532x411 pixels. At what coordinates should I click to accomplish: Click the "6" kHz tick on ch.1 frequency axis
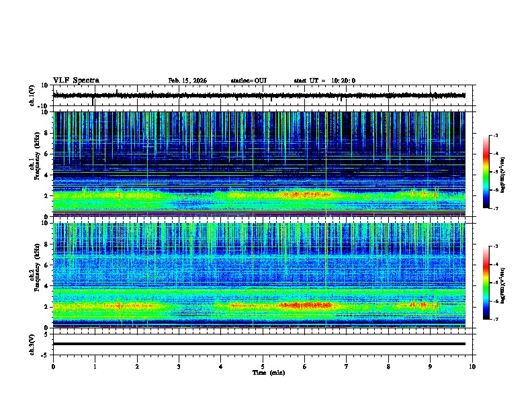click(x=46, y=154)
